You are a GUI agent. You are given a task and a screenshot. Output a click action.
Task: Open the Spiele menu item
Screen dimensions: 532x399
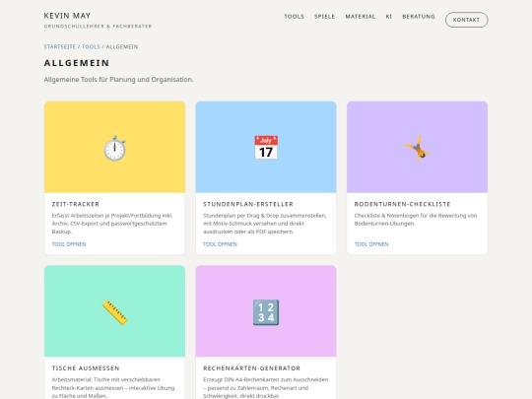pos(324,17)
